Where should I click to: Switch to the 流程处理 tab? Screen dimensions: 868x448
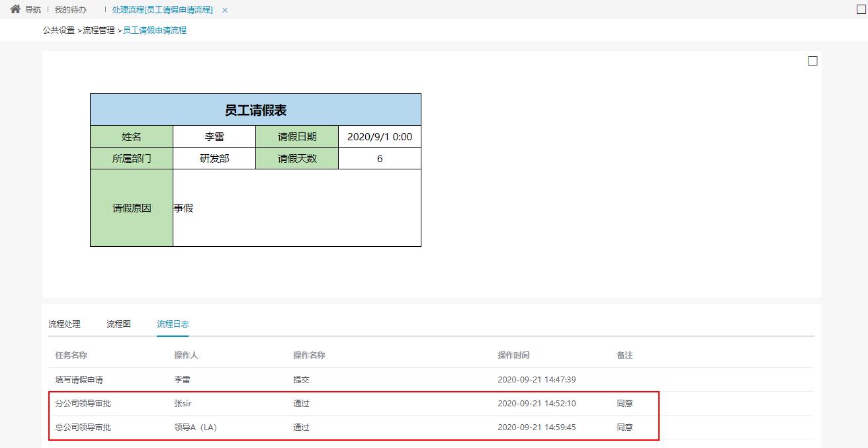[64, 324]
